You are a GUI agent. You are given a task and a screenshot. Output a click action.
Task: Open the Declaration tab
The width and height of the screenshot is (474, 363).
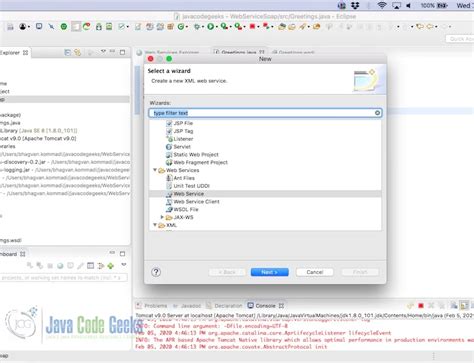[224, 306]
